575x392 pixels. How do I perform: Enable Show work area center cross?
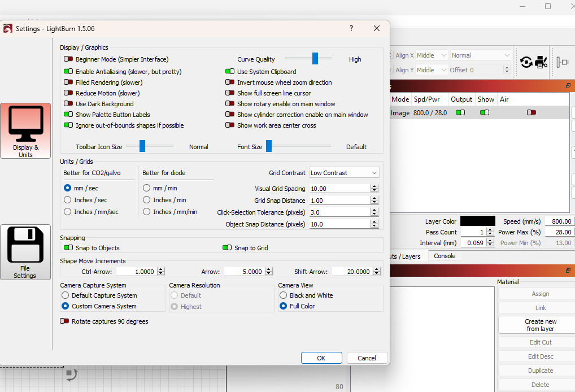click(230, 125)
